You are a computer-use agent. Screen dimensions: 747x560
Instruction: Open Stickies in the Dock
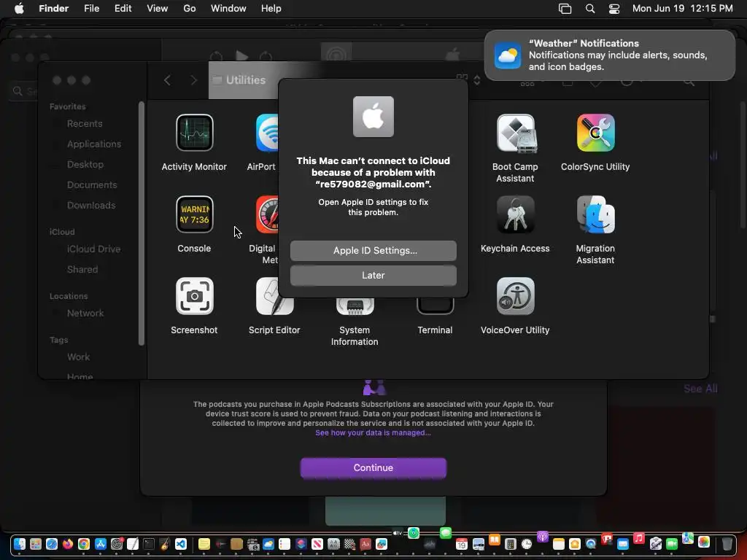point(204,544)
